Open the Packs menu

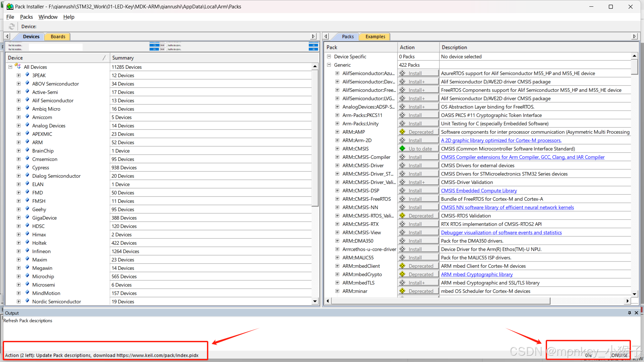[x=26, y=17]
